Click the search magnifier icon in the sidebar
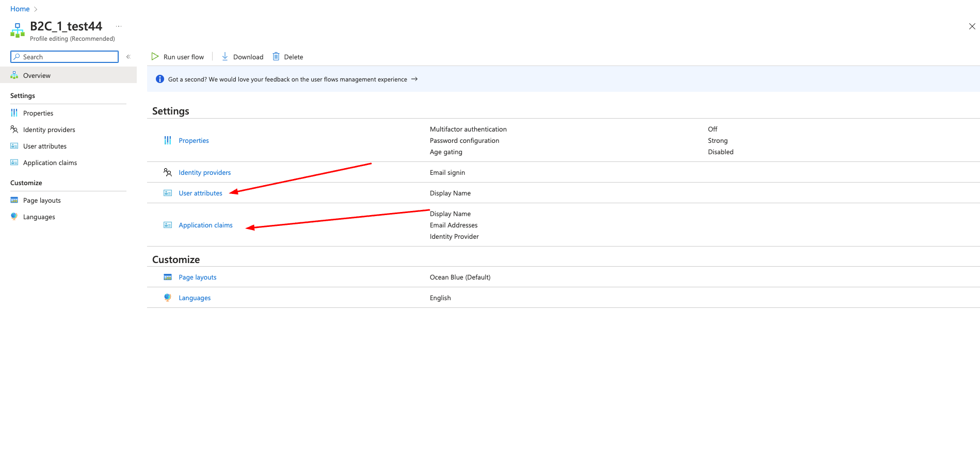 (17, 57)
